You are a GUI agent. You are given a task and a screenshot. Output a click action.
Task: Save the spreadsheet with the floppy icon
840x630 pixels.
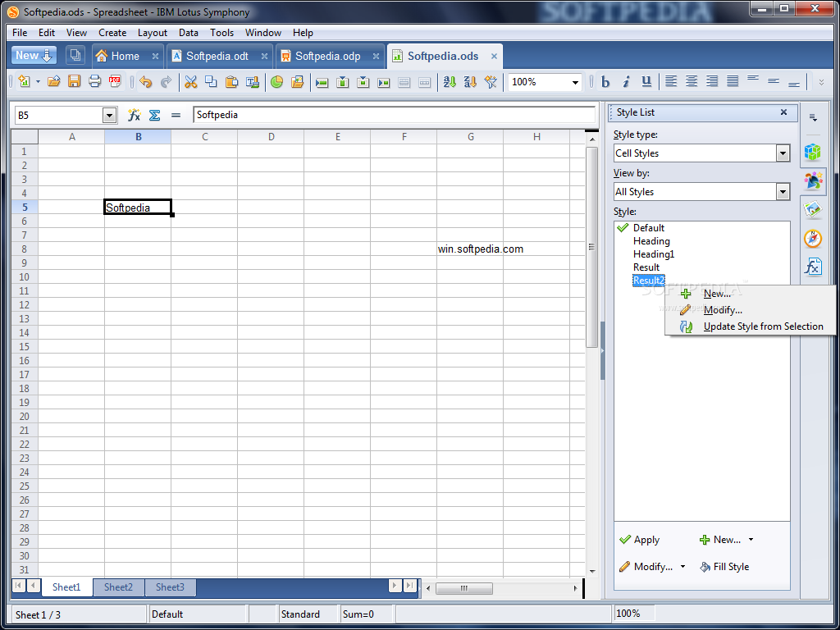coord(74,82)
